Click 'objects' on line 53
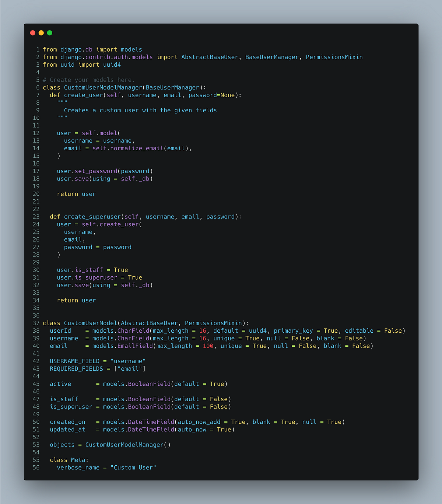Image resolution: width=442 pixels, height=504 pixels. click(62, 445)
